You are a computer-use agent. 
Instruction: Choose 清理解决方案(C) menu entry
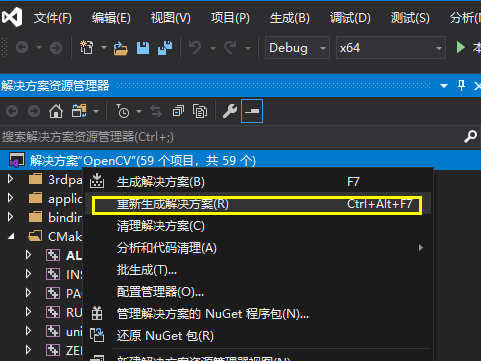(258, 226)
